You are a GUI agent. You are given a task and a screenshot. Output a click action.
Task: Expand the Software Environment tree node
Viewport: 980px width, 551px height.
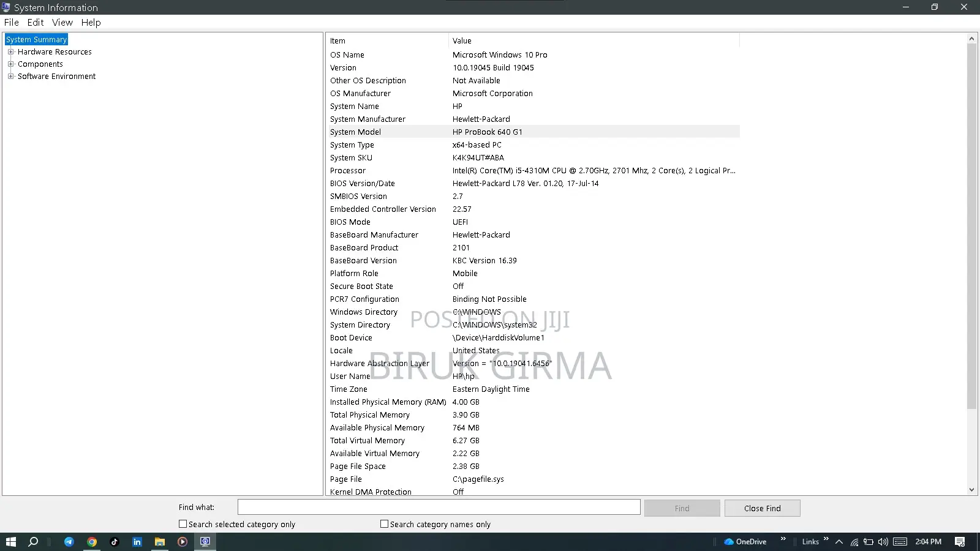click(10, 77)
